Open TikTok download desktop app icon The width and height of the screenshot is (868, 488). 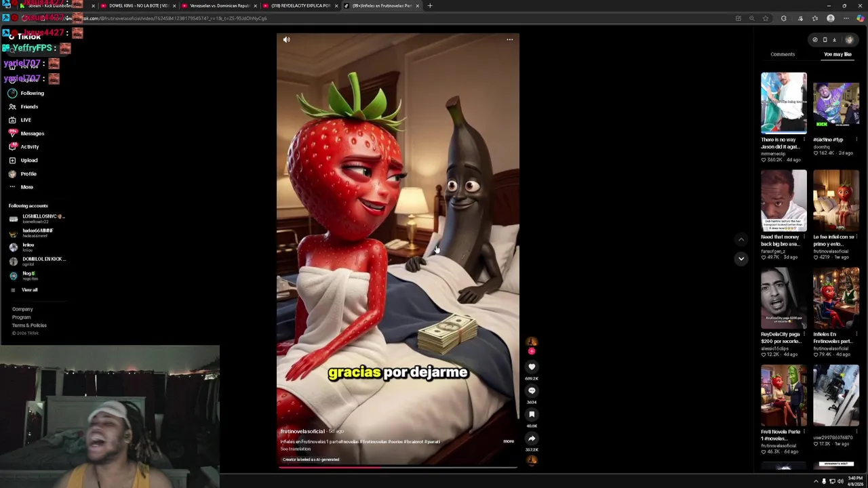click(834, 40)
